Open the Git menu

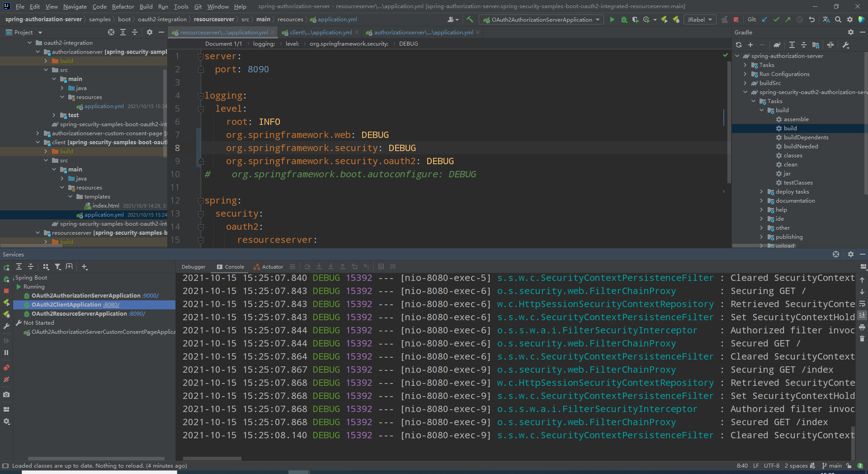198,6
